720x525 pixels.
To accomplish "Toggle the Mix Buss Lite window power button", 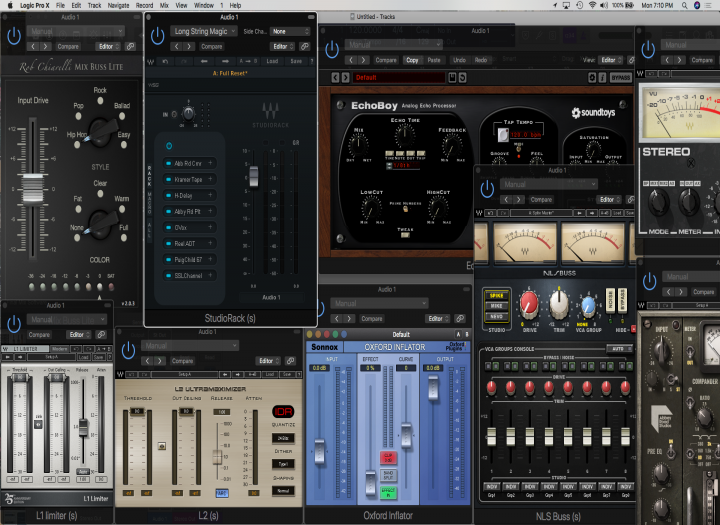I will coord(14,36).
